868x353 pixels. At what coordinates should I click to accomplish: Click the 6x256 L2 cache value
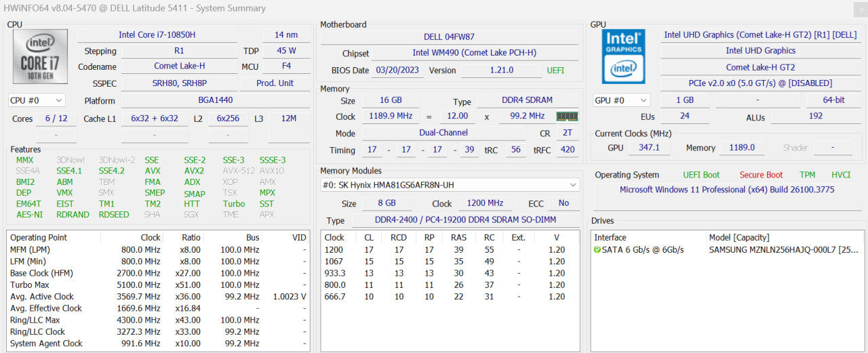pos(228,118)
